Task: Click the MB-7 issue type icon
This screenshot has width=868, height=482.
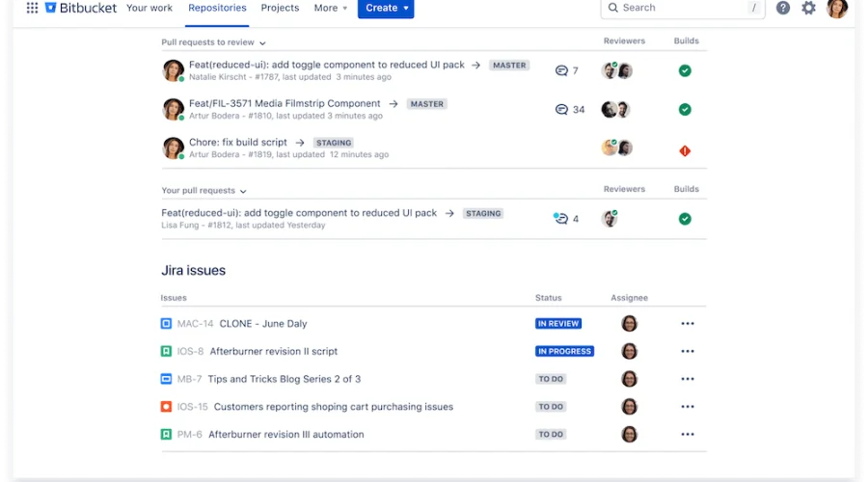Action: coord(166,379)
